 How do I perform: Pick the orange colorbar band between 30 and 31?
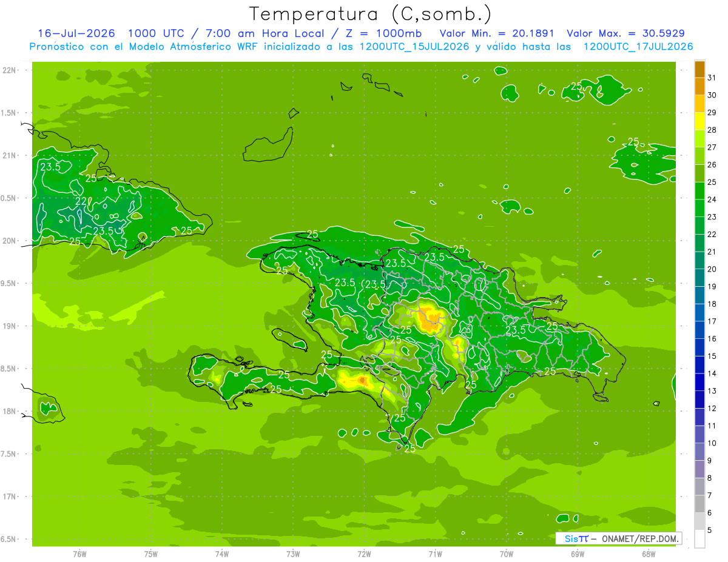click(699, 86)
